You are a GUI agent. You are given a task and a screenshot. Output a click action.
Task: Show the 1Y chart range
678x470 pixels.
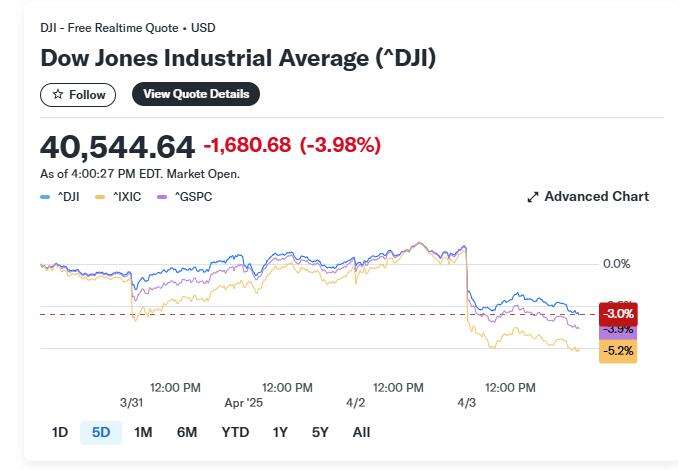pyautogui.click(x=280, y=432)
